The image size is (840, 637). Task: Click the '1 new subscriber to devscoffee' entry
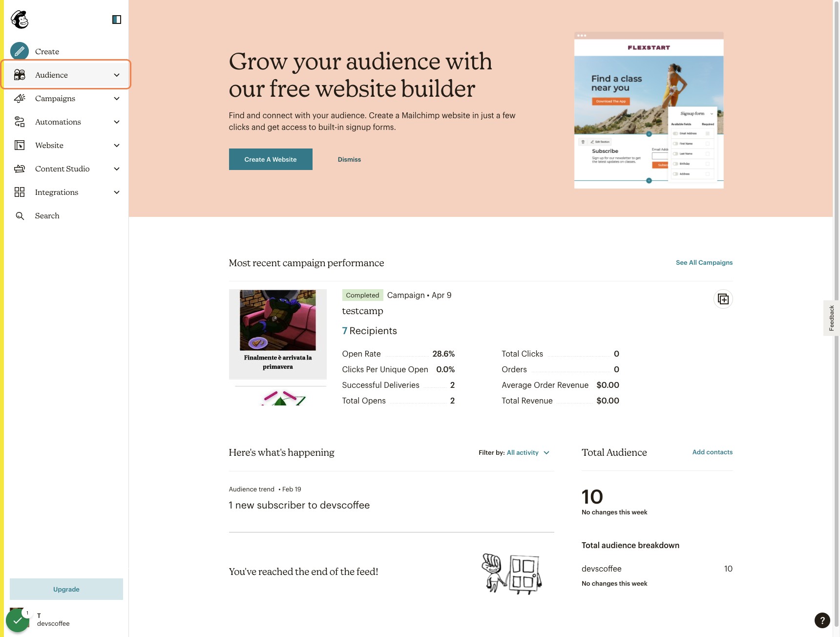299,505
